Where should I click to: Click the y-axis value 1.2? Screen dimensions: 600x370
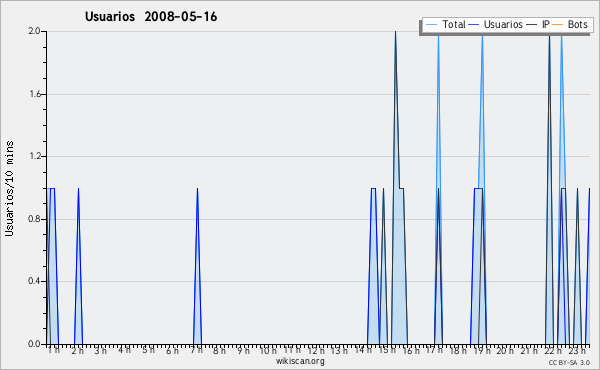point(34,156)
